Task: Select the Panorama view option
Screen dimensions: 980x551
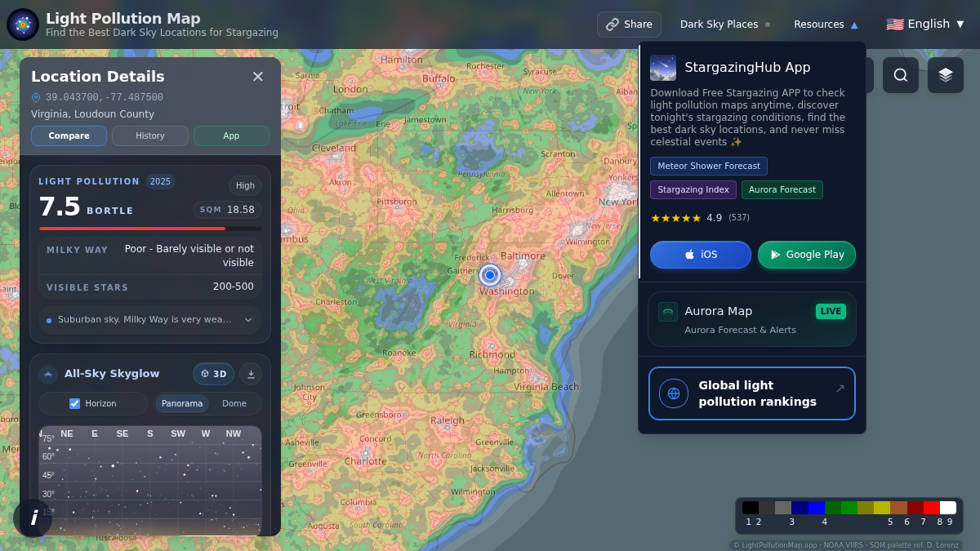Action: pyautogui.click(x=182, y=403)
